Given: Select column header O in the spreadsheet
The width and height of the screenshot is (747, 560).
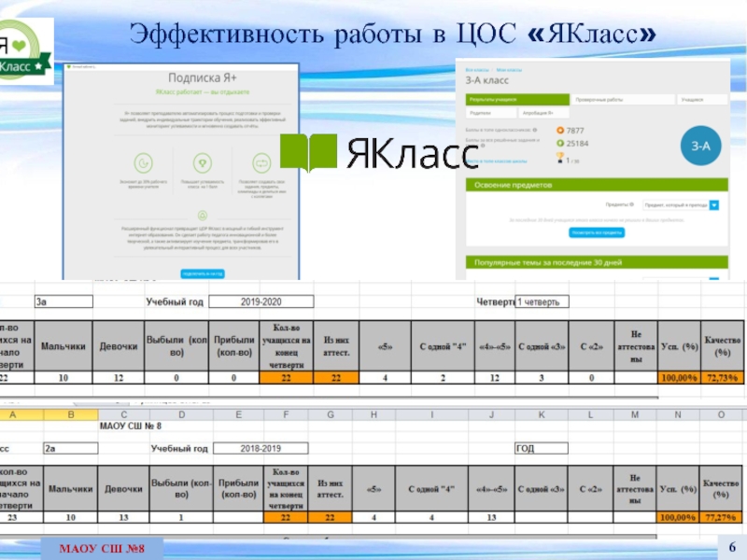Looking at the screenshot, I should (721, 414).
